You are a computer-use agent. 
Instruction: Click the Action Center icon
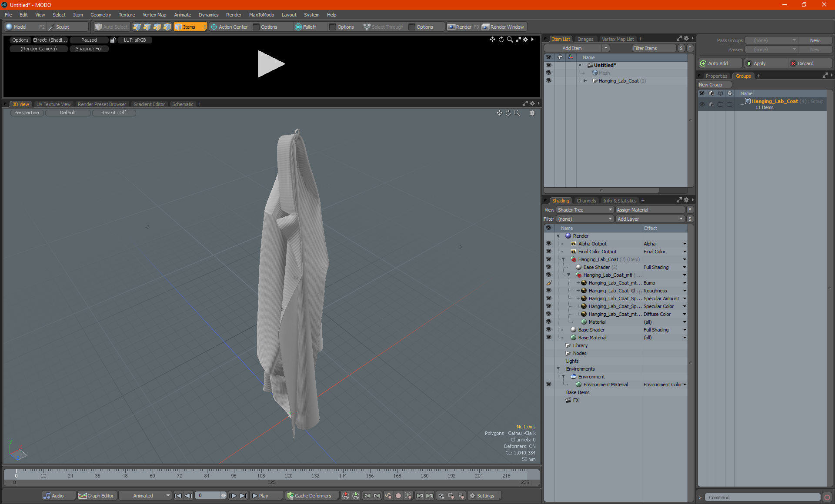214,27
